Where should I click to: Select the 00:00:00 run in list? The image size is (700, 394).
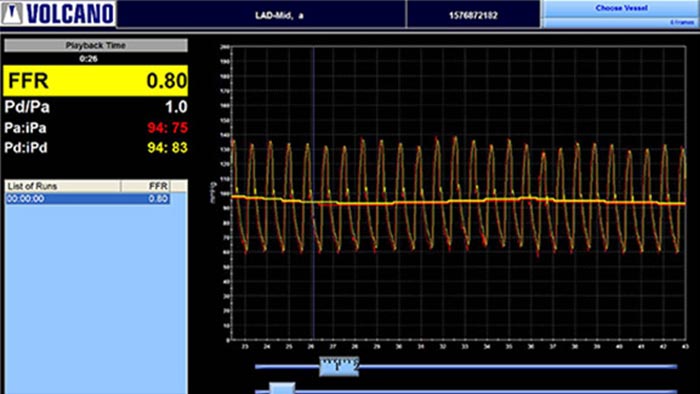point(88,199)
